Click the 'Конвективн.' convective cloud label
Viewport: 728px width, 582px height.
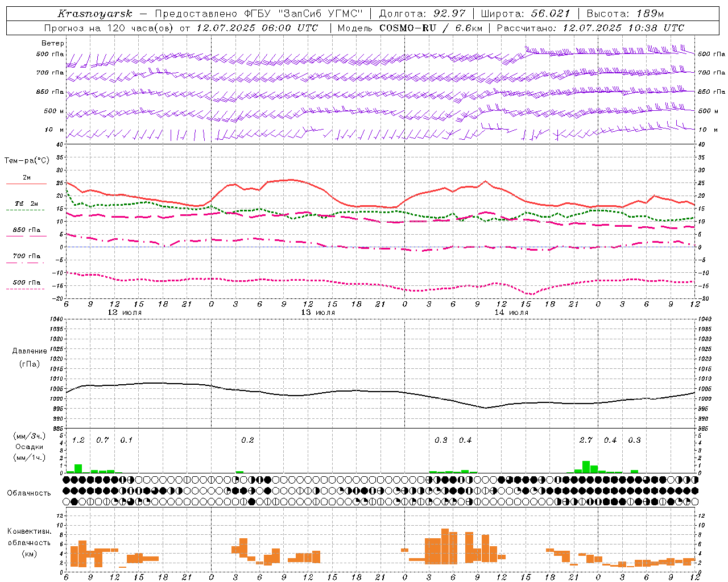click(30, 531)
